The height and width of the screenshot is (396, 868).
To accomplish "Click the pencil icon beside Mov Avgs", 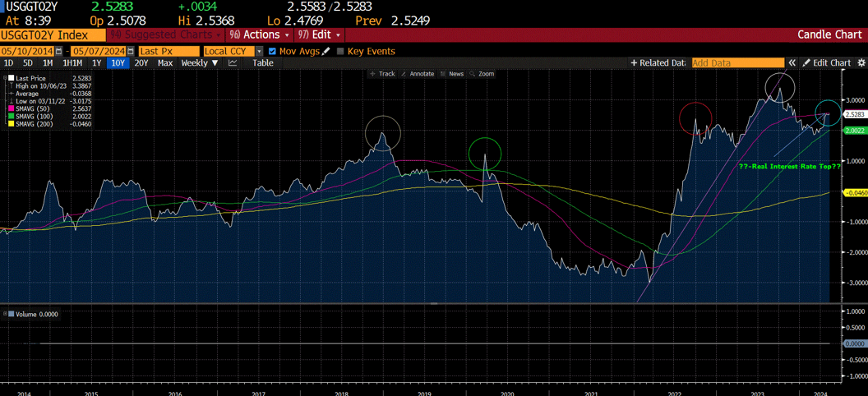I will pyautogui.click(x=326, y=51).
